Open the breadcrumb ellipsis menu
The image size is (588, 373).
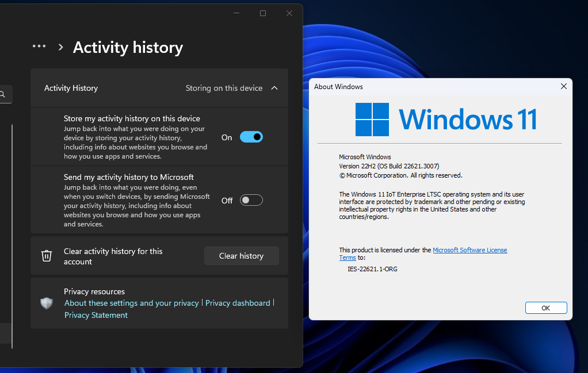click(39, 46)
